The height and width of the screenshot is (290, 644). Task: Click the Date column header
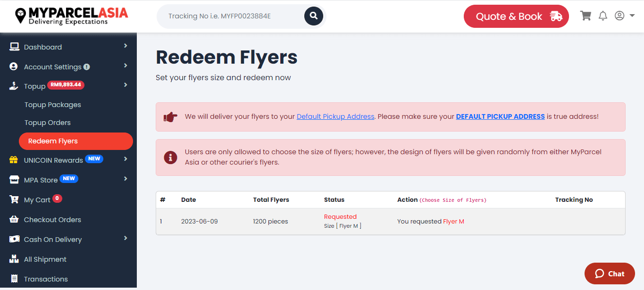coord(188,199)
